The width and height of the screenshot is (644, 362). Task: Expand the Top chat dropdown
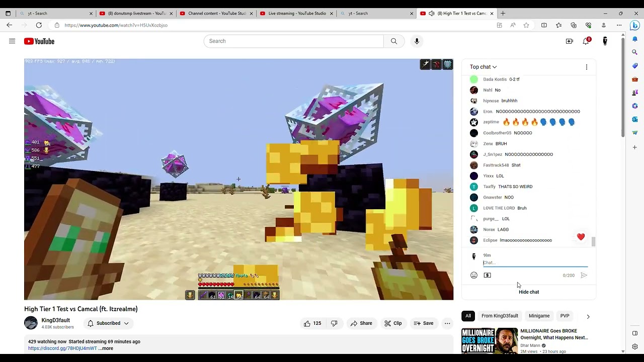click(483, 67)
